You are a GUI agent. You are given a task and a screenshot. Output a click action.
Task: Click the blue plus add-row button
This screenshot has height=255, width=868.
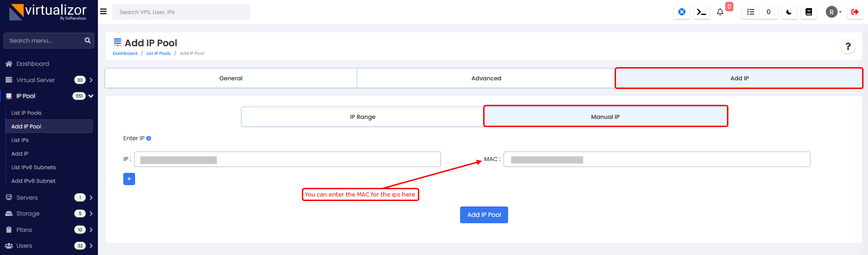[x=129, y=179]
